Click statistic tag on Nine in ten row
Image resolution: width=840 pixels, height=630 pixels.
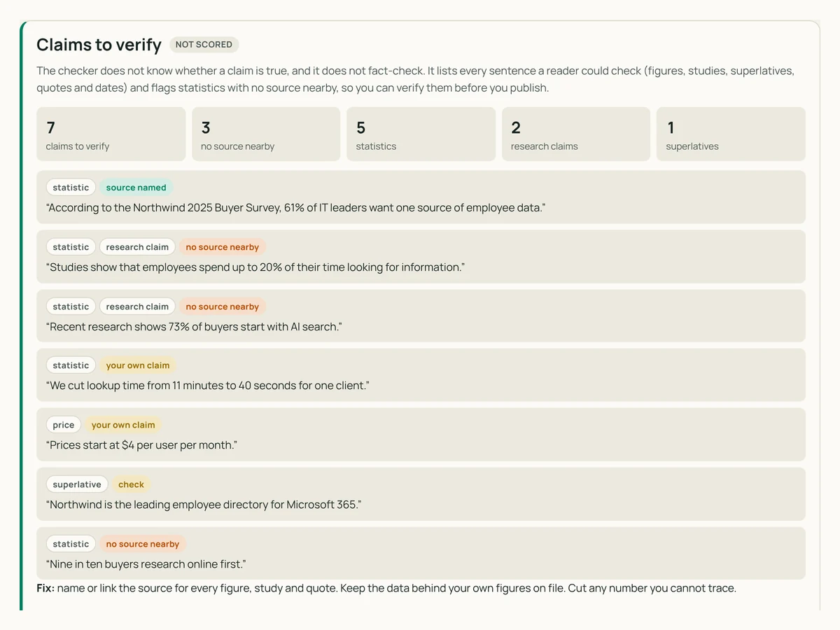pos(71,544)
